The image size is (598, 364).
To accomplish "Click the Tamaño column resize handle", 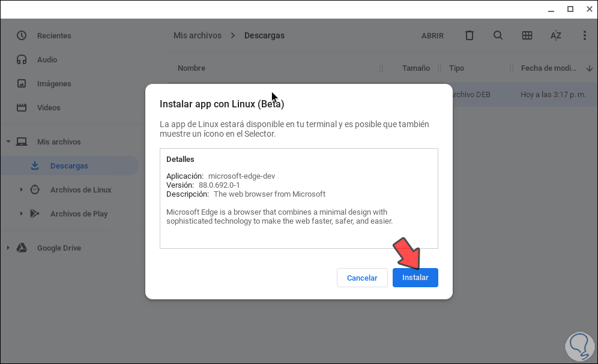I will pyautogui.click(x=439, y=68).
